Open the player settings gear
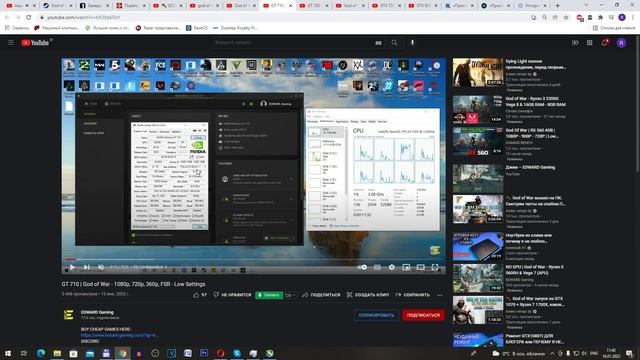Screen dimensions: 640x360 click(392, 267)
